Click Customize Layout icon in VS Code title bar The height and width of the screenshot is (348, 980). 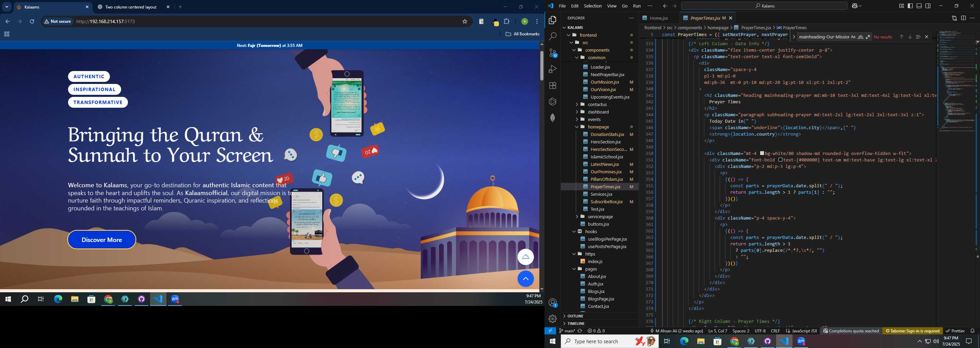[x=901, y=6]
